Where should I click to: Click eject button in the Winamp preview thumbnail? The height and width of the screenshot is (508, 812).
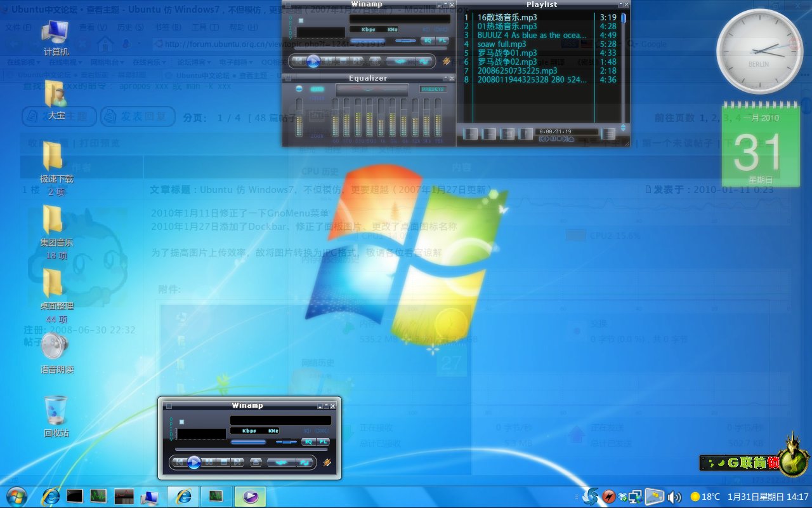tap(256, 462)
